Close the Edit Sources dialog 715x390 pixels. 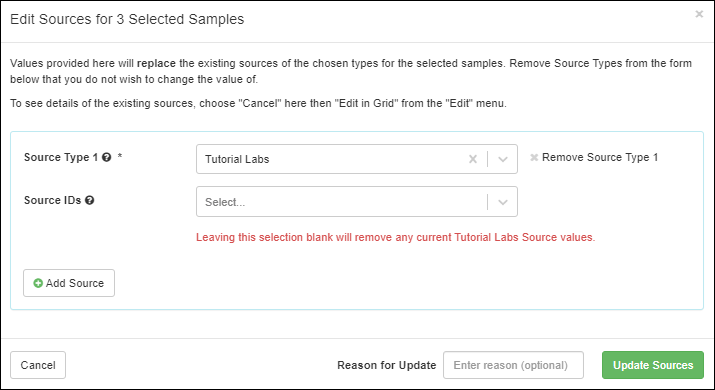699,14
